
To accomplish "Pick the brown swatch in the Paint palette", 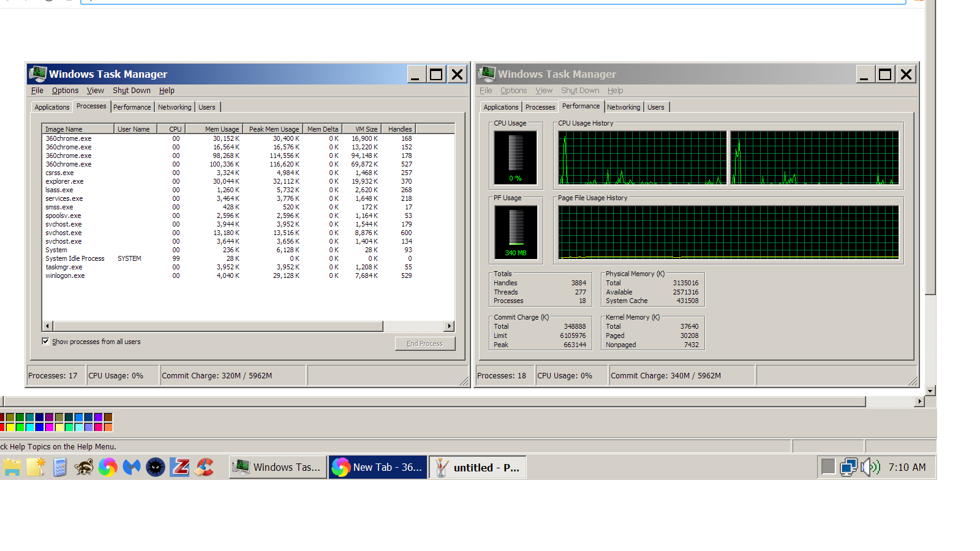I will click(x=108, y=418).
